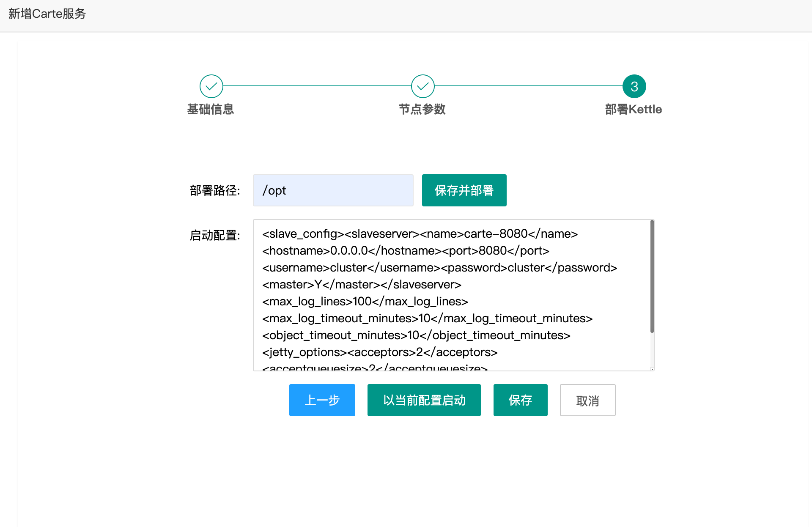
Task: Select the 节点参数 step label
Action: click(422, 109)
